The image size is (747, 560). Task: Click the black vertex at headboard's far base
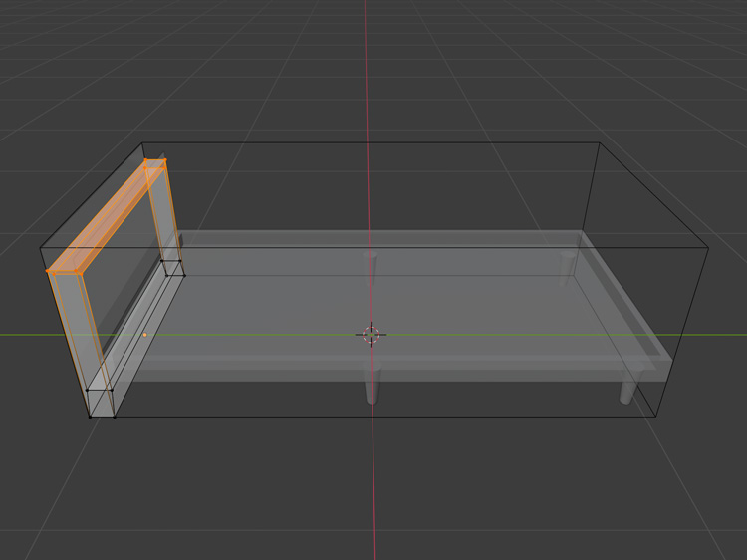tap(183, 274)
